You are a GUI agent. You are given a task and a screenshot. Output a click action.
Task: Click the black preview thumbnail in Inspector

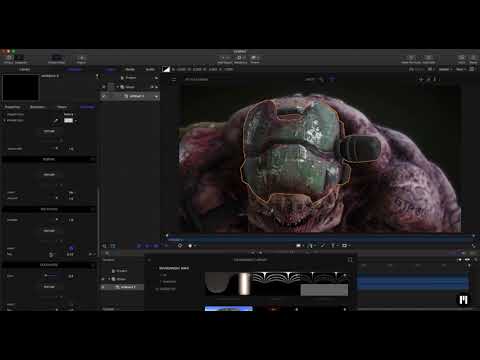[21, 87]
